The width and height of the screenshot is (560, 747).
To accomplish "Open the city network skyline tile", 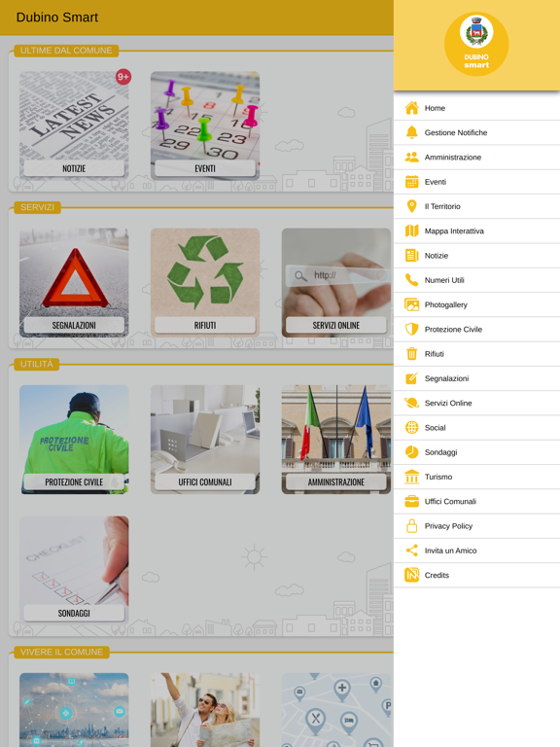I will pos(74,710).
